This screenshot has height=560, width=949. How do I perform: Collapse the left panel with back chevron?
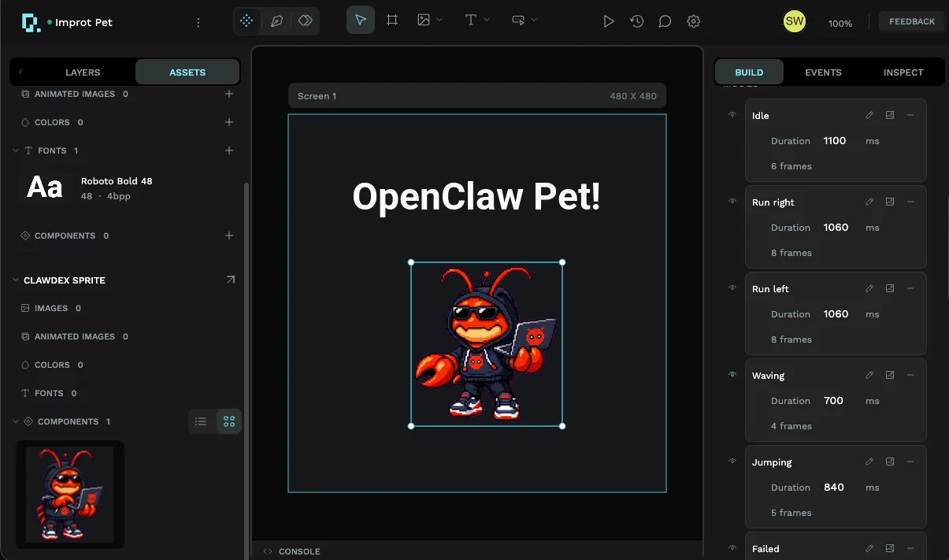point(20,72)
